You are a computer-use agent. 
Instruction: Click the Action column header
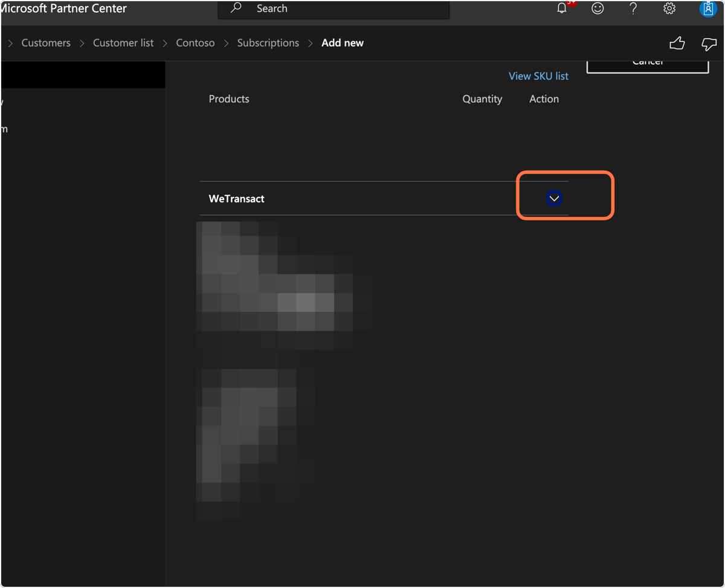pos(544,99)
